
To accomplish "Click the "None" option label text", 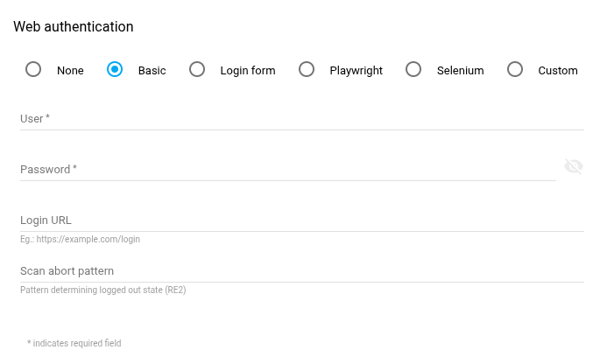I will (x=70, y=71).
